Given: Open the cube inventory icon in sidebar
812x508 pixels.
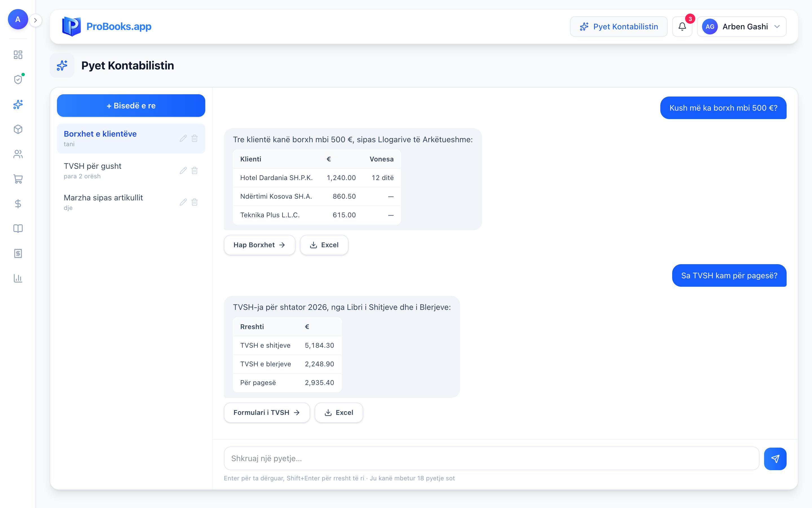Looking at the screenshot, I should [18, 129].
